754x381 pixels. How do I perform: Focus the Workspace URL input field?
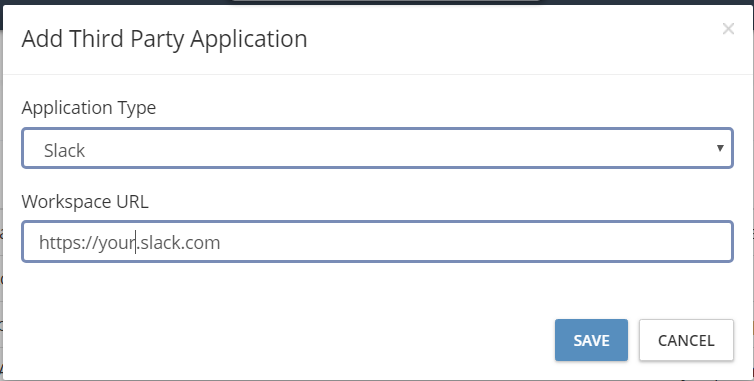tap(377, 241)
